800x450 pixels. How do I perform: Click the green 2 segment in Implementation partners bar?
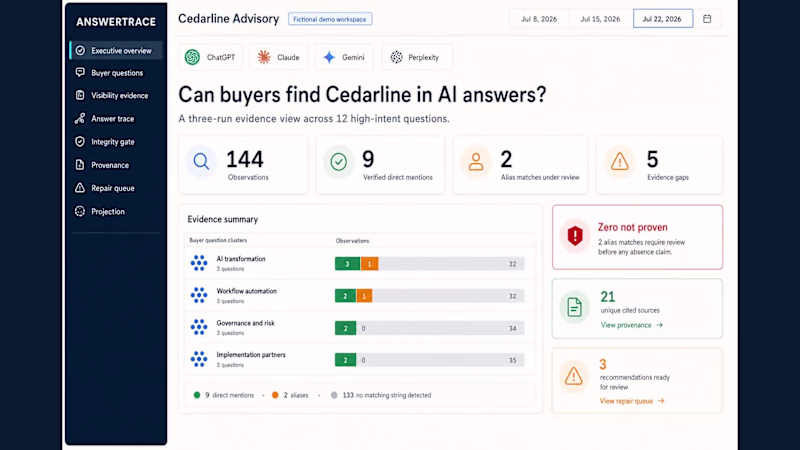point(345,360)
